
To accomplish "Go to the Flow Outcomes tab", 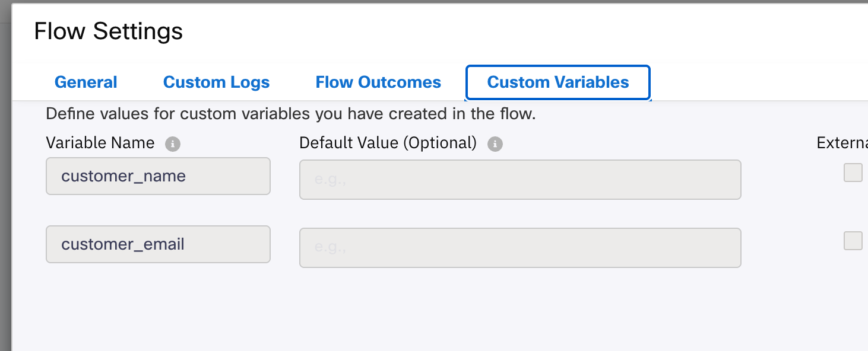I will click(378, 82).
